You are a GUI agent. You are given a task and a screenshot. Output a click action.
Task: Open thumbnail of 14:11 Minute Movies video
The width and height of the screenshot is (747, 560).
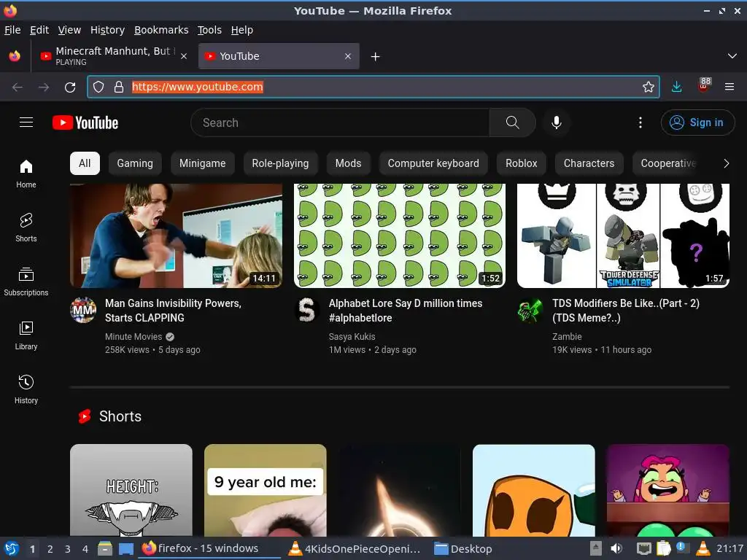(x=177, y=236)
